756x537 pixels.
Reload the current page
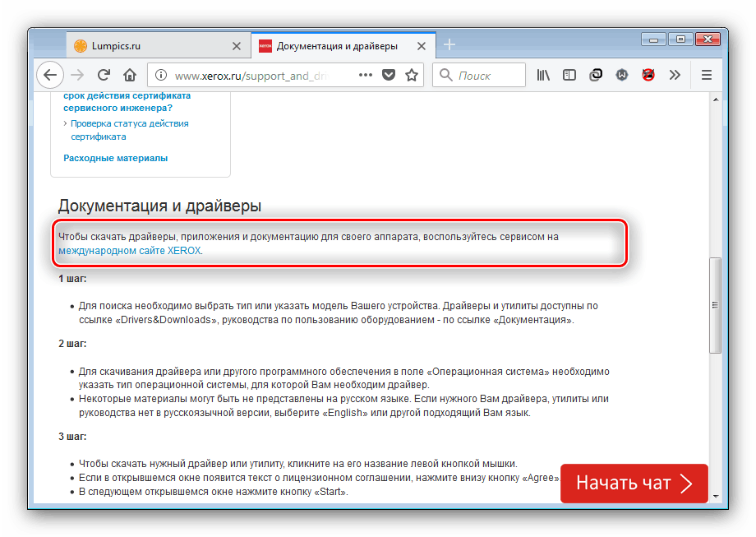click(x=104, y=75)
